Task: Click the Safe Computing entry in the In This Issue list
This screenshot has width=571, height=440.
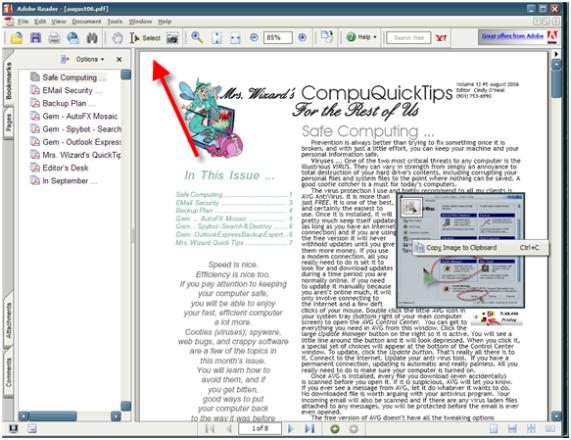Action: 234,195
